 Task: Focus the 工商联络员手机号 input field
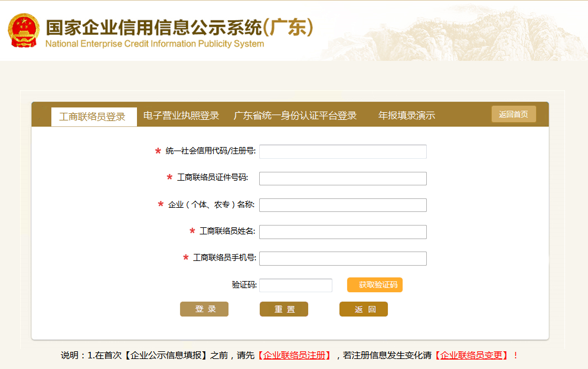343,259
